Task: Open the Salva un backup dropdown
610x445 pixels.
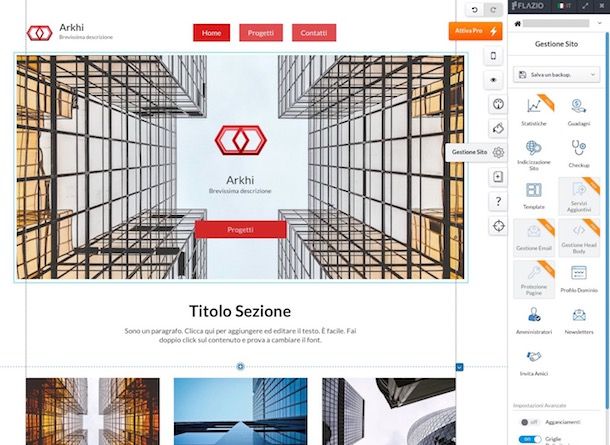Action: pyautogui.click(x=556, y=74)
